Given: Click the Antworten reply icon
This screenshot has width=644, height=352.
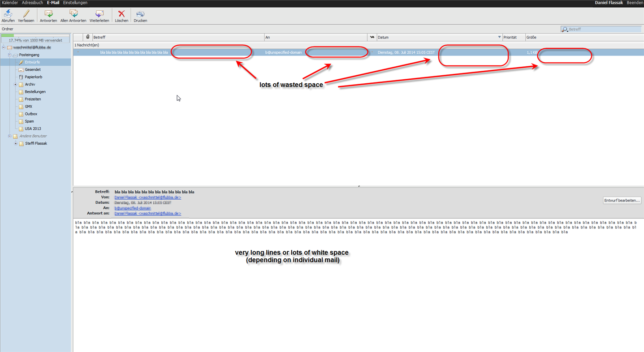Looking at the screenshot, I should point(48,14).
